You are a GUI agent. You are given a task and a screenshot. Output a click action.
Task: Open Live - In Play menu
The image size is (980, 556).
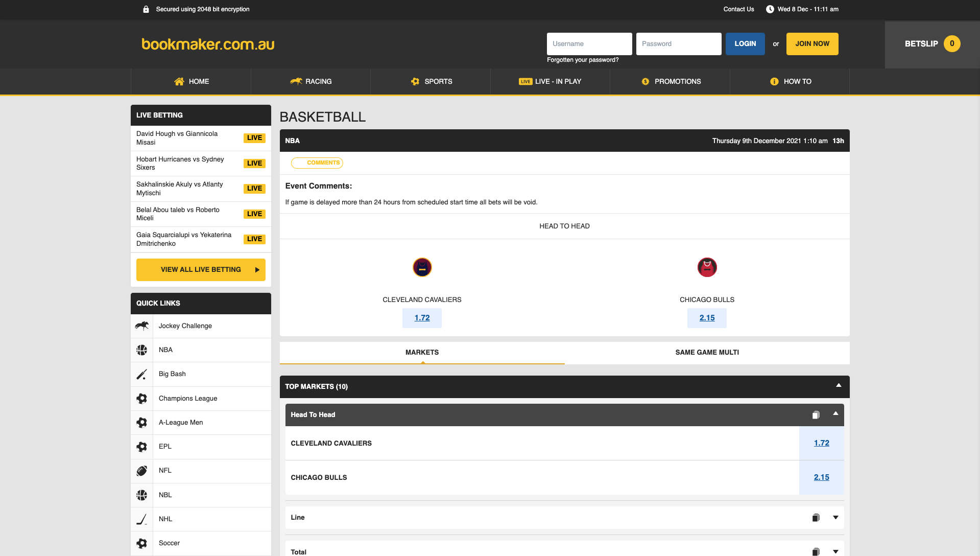tap(550, 81)
